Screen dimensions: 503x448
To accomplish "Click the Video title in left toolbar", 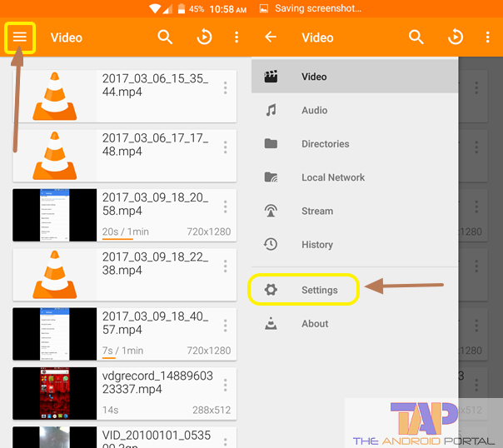I will pos(67,37).
